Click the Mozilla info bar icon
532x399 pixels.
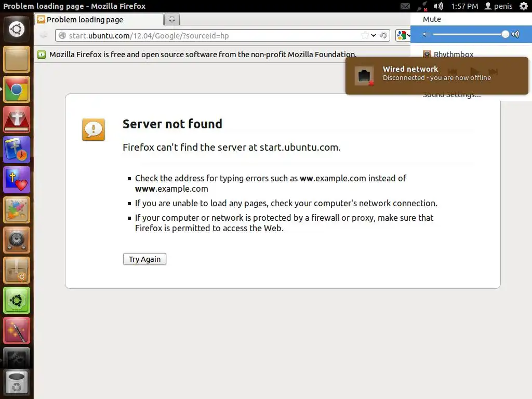[42, 54]
